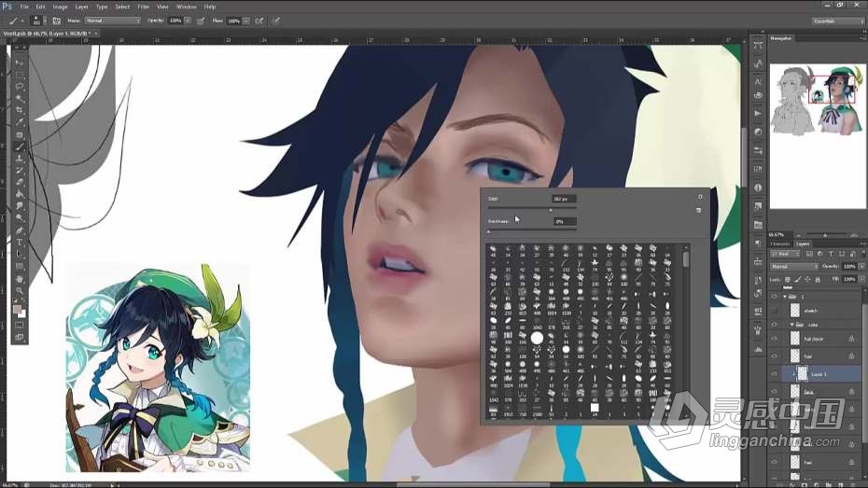Open the Brush panel toggle icon
This screenshot has width=868, height=488.
[x=56, y=21]
